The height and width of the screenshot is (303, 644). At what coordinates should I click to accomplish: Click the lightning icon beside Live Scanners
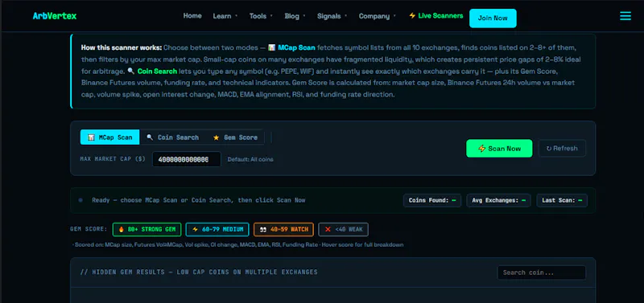click(x=412, y=15)
